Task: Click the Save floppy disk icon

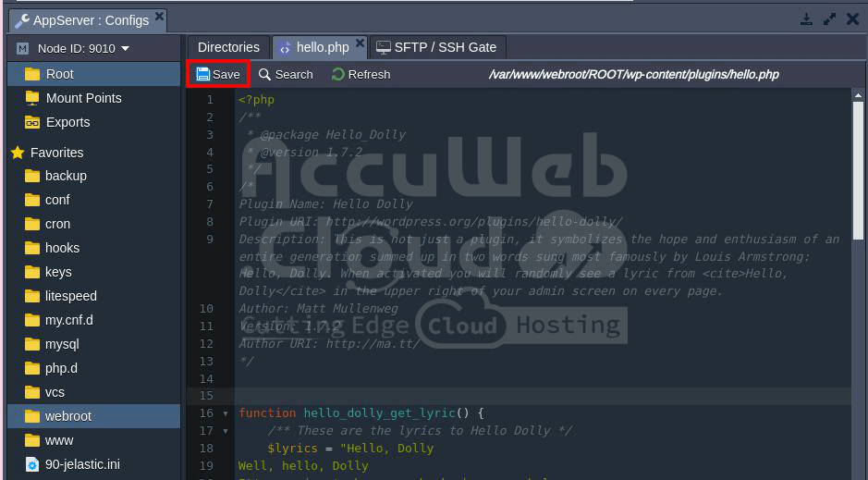Action: point(202,74)
